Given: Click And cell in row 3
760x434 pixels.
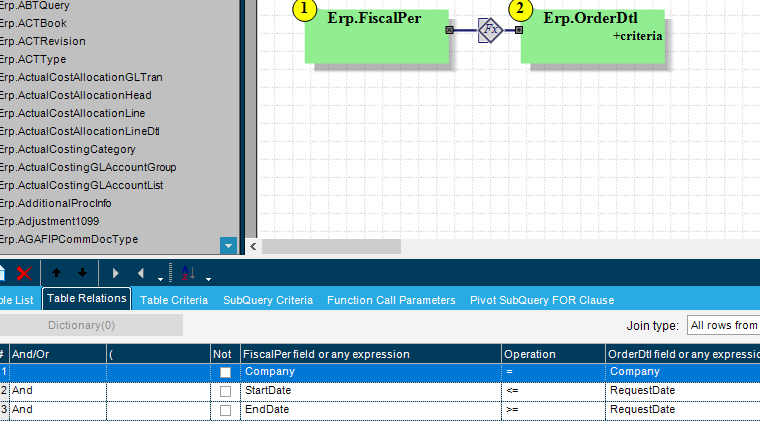Looking at the screenshot, I should click(58, 410).
